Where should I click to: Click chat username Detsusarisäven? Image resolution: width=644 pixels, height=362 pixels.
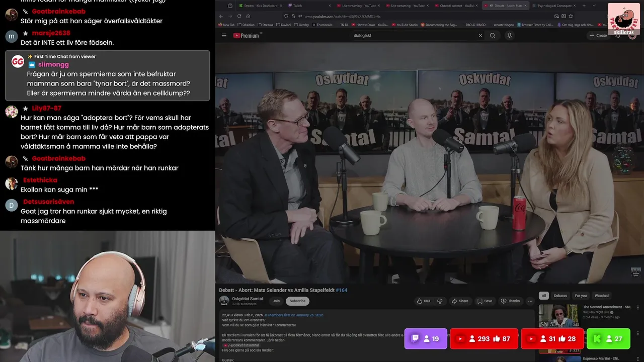[x=48, y=202]
